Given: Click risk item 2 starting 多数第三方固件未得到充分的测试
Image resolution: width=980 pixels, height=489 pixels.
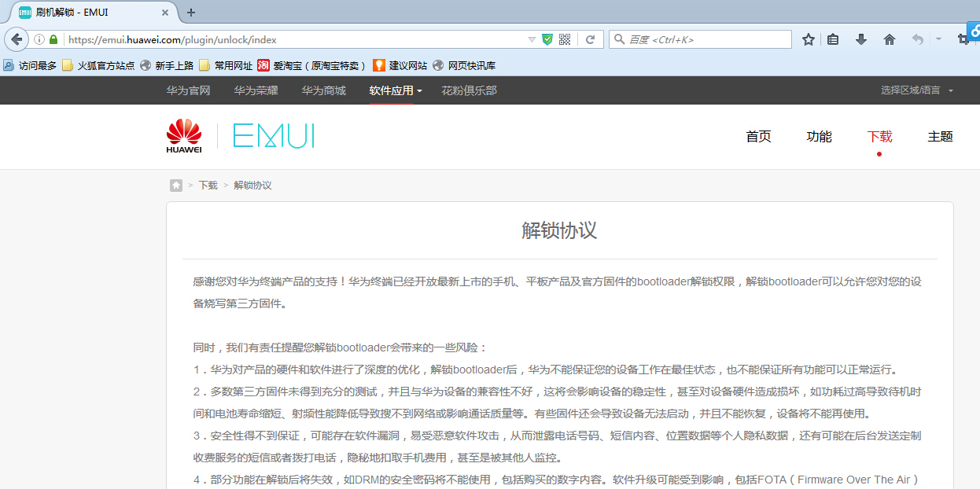Looking at the screenshot, I should point(557,403).
